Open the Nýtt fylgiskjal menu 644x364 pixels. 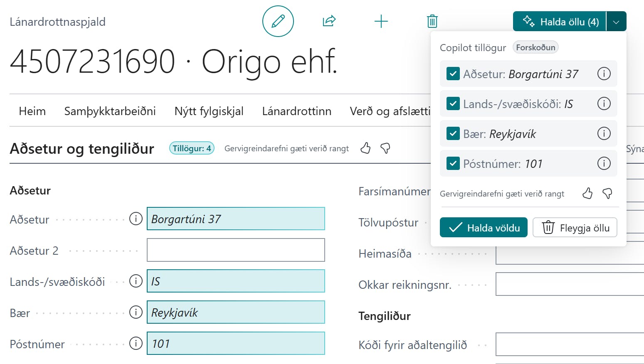click(209, 111)
